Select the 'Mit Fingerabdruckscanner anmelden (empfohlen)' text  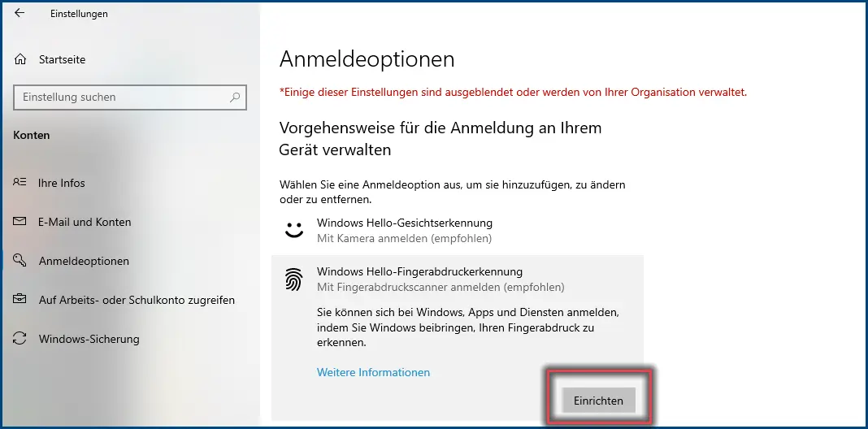coord(441,288)
